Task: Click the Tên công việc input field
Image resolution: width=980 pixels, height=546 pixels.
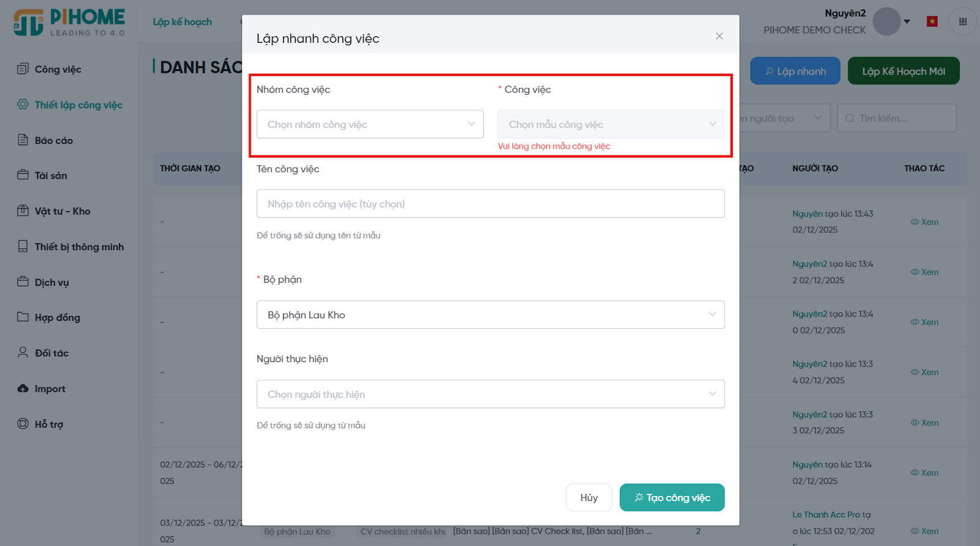Action: click(x=490, y=204)
